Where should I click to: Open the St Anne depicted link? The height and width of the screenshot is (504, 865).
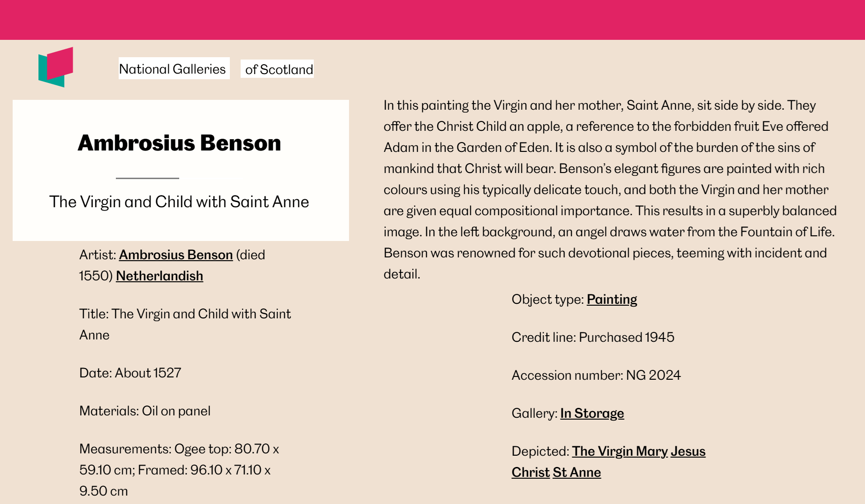point(577,472)
